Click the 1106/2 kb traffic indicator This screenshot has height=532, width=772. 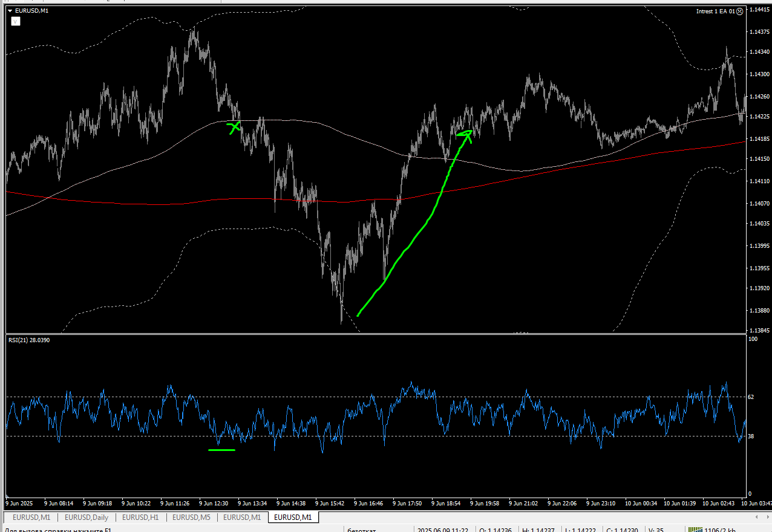click(720, 530)
